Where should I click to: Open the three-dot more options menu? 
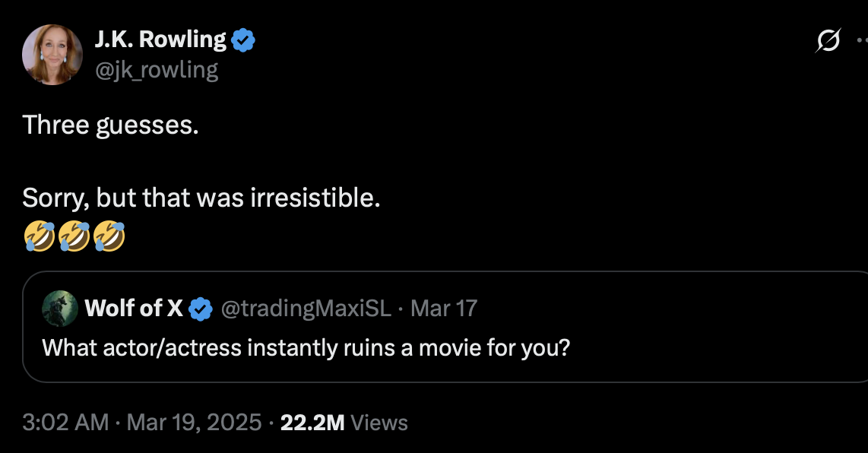coord(861,40)
